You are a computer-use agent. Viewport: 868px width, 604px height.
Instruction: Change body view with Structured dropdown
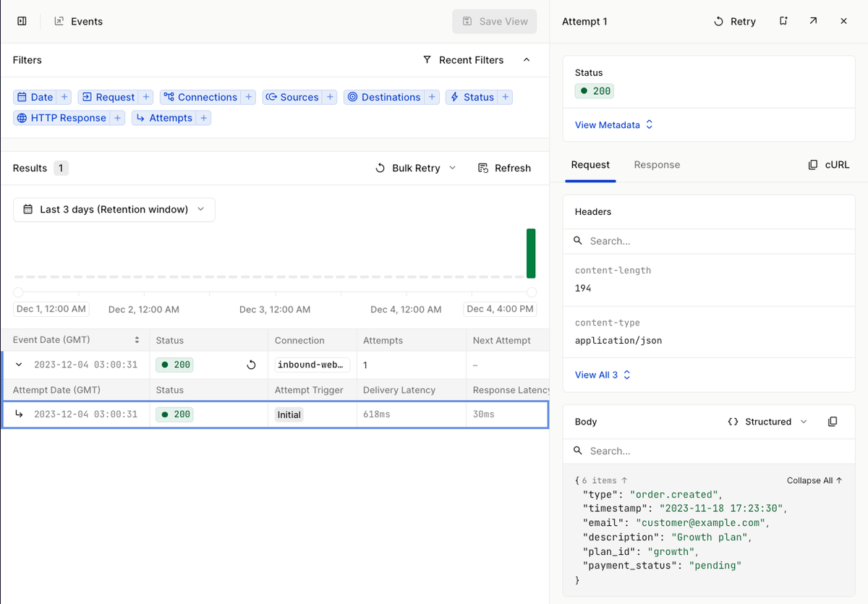pos(767,421)
